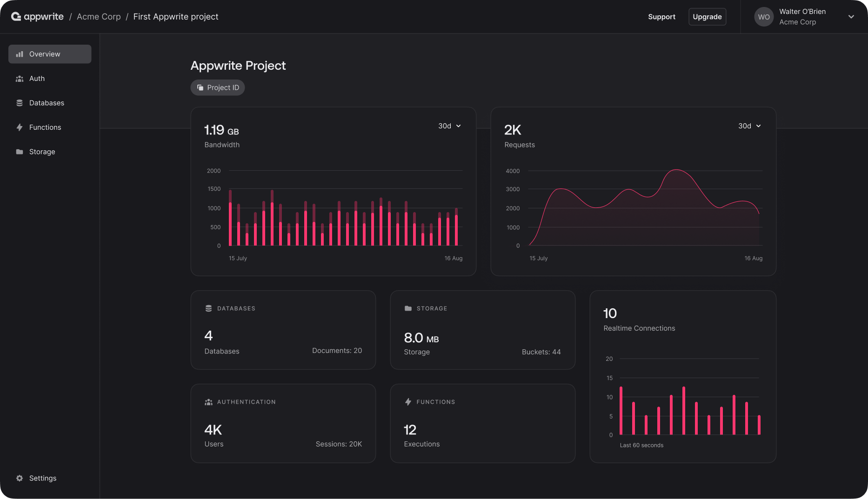Open the 30d dropdown for Bandwidth
868x499 pixels.
tap(449, 126)
